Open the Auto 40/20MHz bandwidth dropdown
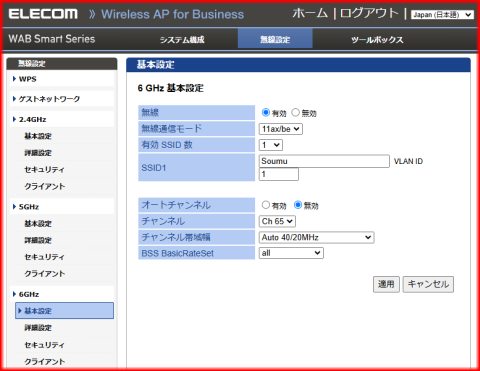 coord(316,237)
